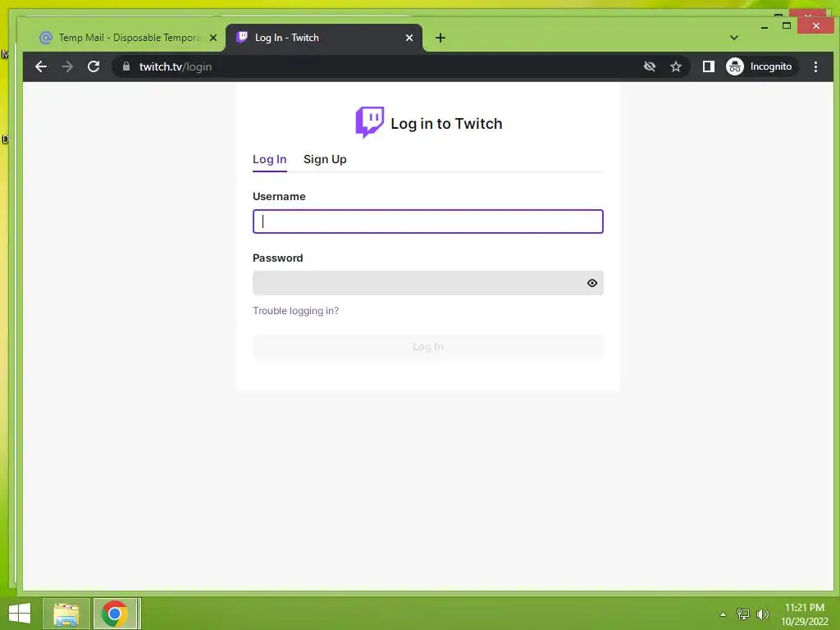
Task: Close the Temp Mail tab
Action: coord(213,38)
